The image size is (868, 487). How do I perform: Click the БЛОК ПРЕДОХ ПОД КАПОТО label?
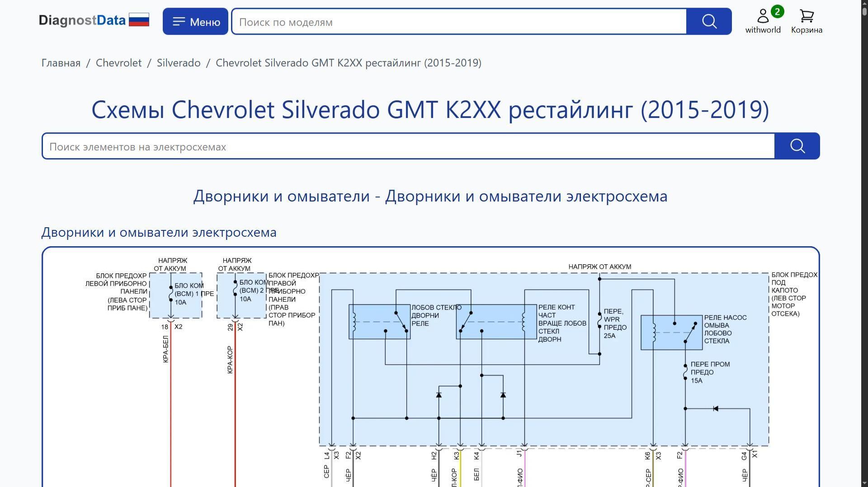794,294
